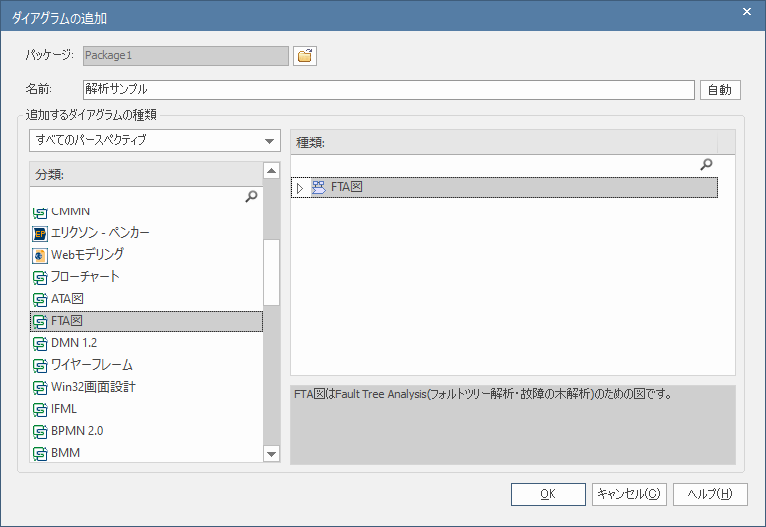This screenshot has width=766, height=527.
Task: Click the search magnifier in 分類 list
Action: coord(251,196)
